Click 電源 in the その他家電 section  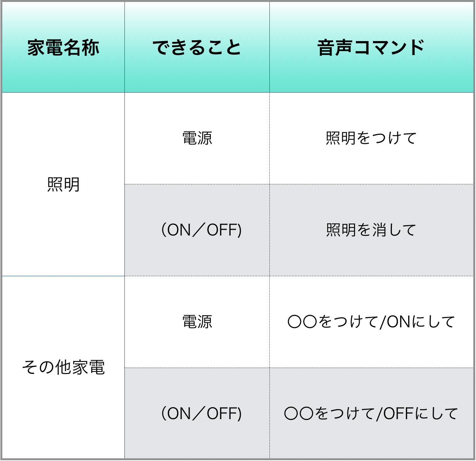(x=197, y=322)
